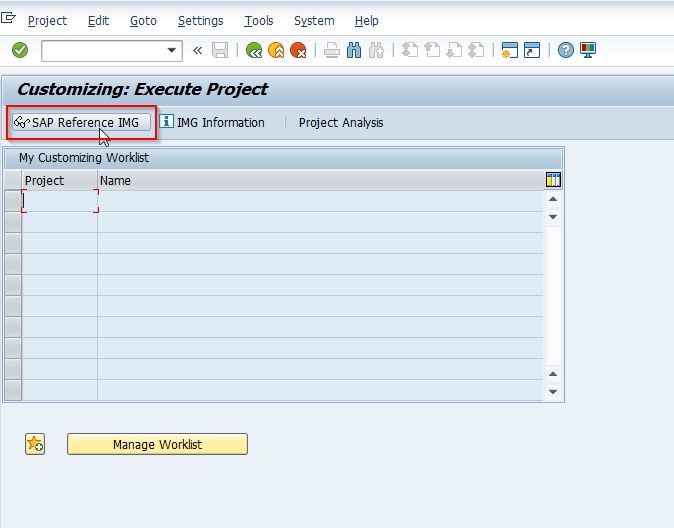Click the SAP Reference IMG button
This screenshot has width=674, height=528.
[81, 123]
